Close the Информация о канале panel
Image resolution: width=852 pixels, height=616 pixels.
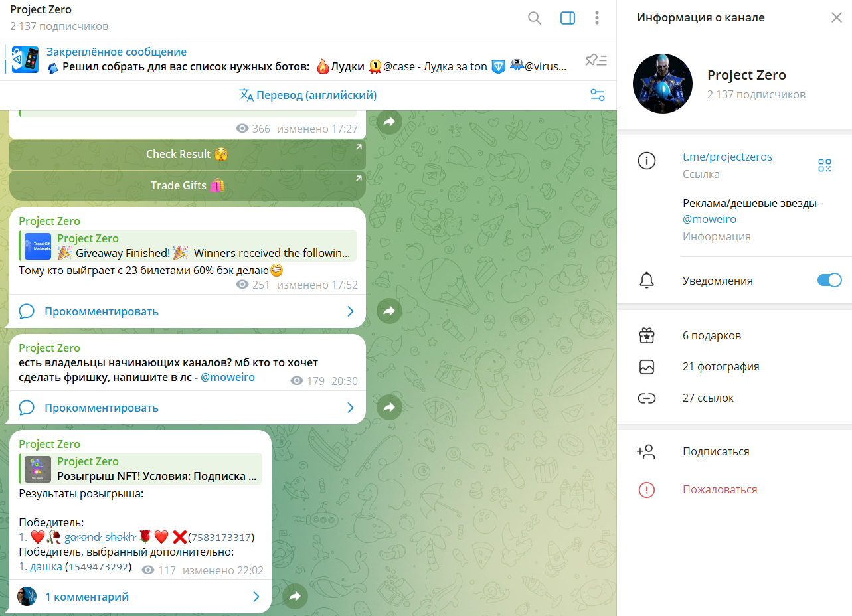tap(837, 18)
